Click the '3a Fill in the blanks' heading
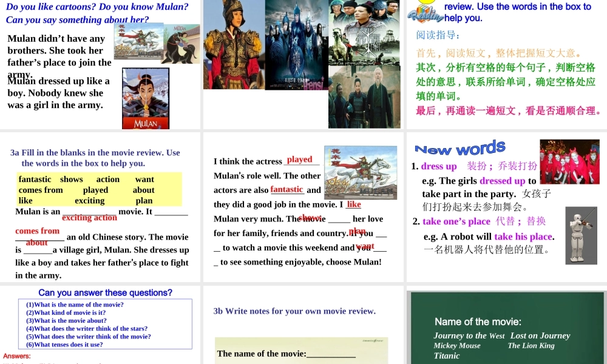The width and height of the screenshot is (607, 364). click(95, 158)
